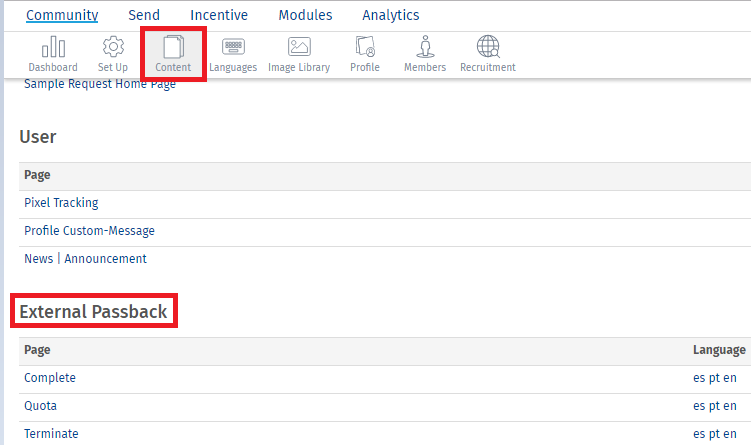
Task: Select 'es' language in Complete row
Action: pyautogui.click(x=699, y=378)
